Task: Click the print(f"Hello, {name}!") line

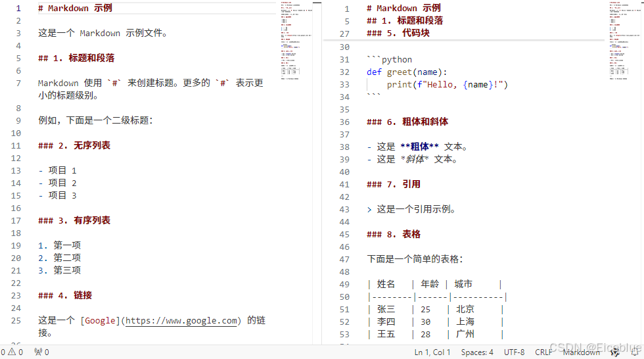Action: (x=447, y=85)
